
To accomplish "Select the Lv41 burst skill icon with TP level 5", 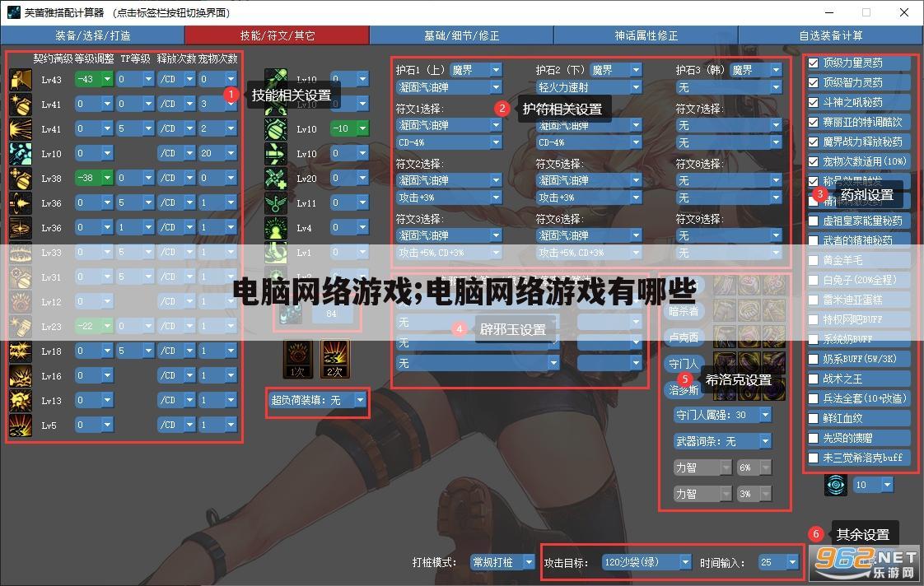I will coord(20,129).
